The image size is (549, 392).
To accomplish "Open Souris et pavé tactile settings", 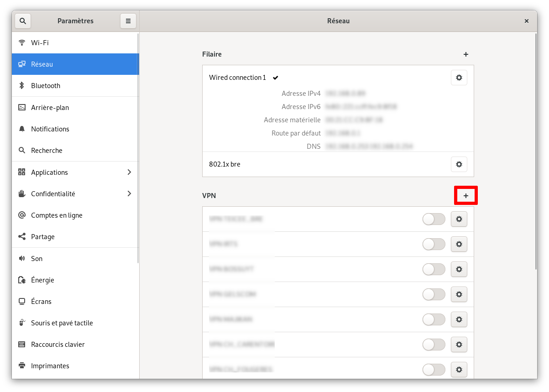I will click(x=75, y=323).
